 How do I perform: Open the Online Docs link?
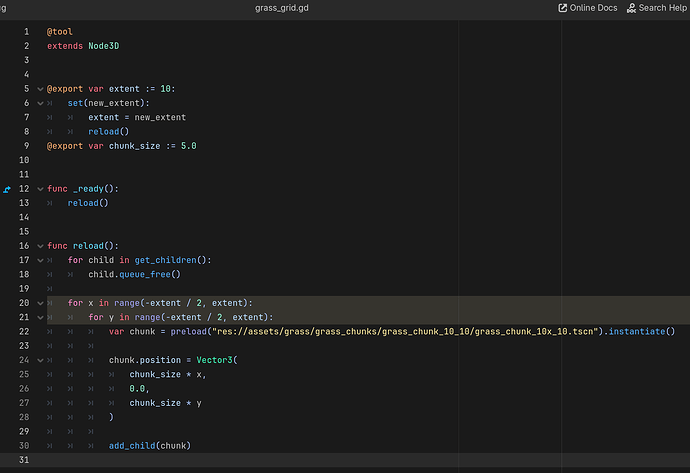tap(587, 8)
